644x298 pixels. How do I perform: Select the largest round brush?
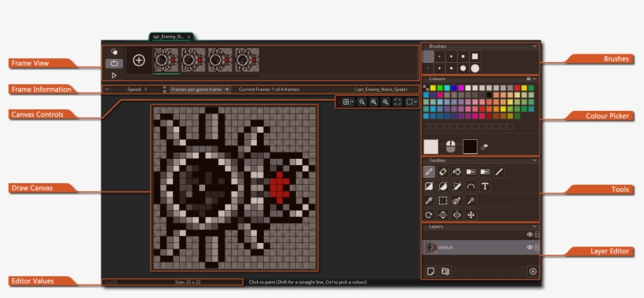click(475, 68)
